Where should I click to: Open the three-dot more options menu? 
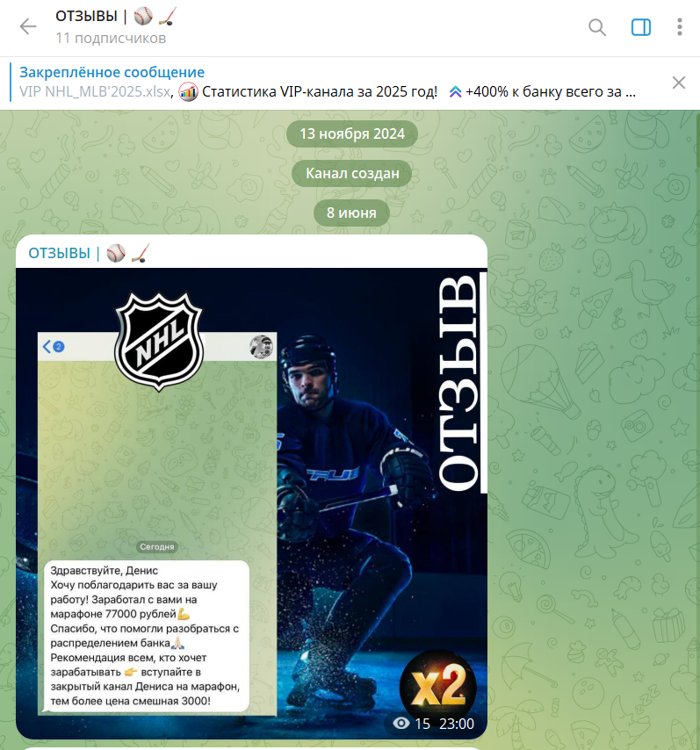tap(680, 27)
